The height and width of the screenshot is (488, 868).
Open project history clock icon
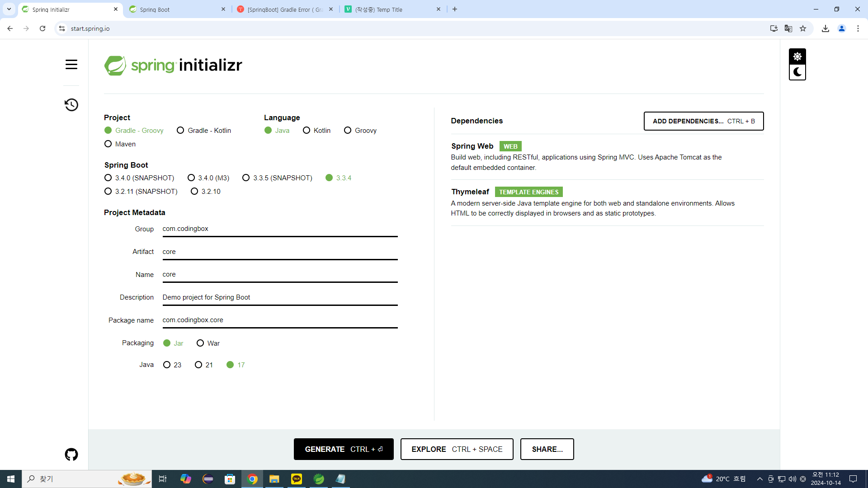click(x=71, y=105)
